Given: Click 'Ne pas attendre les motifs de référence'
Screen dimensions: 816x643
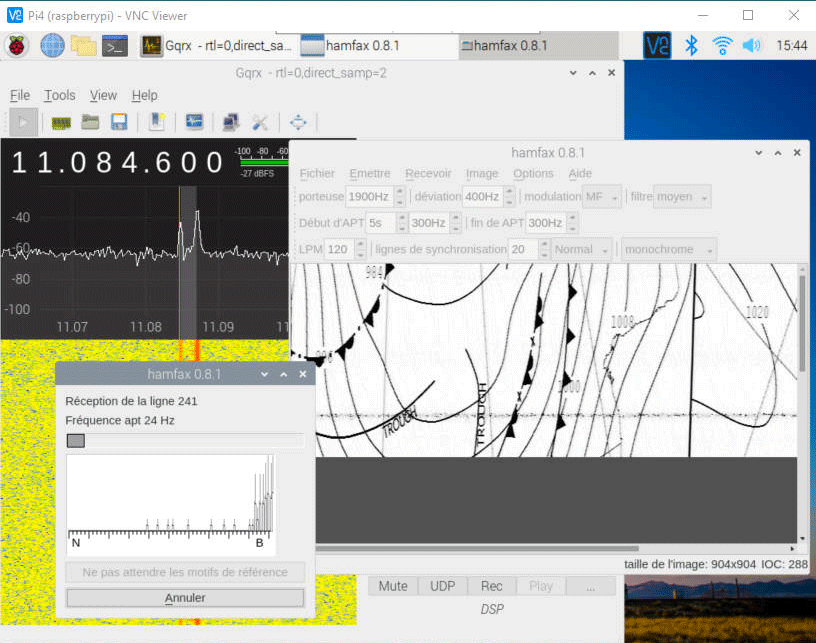Looking at the screenshot, I should 185,572.
